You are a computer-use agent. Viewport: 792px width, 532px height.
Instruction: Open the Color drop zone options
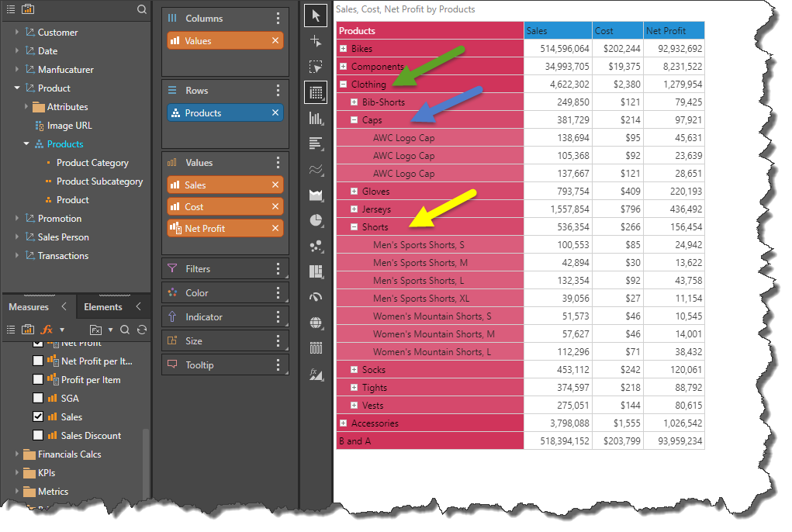click(x=278, y=293)
